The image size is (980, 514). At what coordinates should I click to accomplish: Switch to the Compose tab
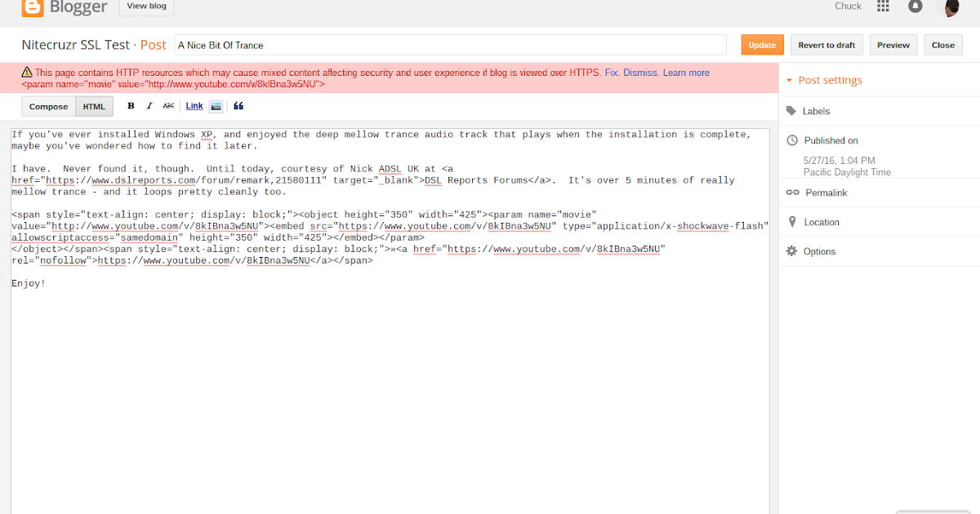(x=48, y=105)
